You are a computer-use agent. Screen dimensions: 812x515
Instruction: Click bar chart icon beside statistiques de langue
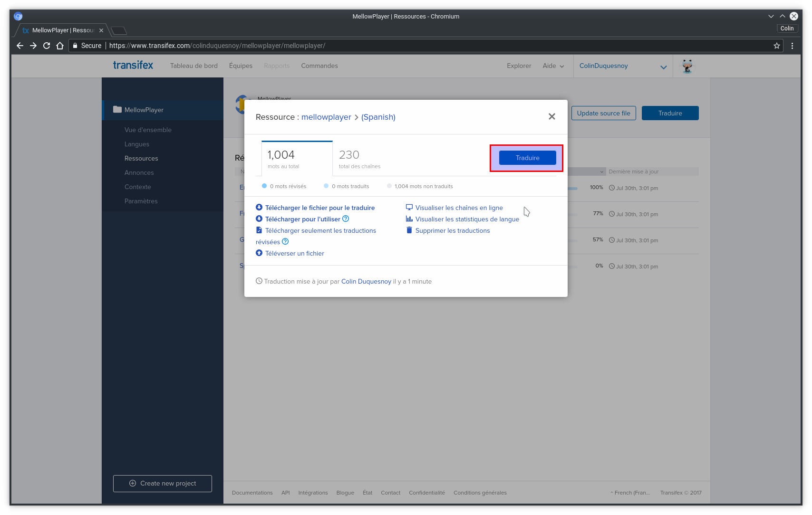click(x=409, y=219)
